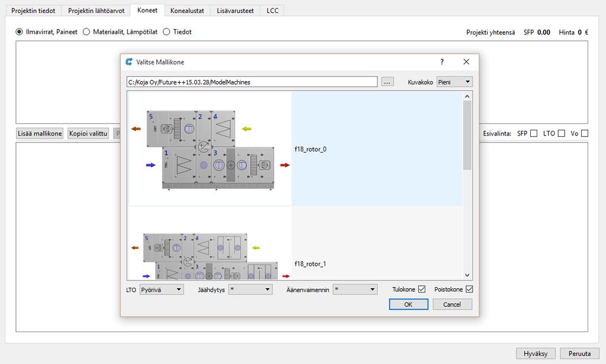The image size is (606, 364).
Task: Browse folder with the ... button
Action: coord(387,82)
